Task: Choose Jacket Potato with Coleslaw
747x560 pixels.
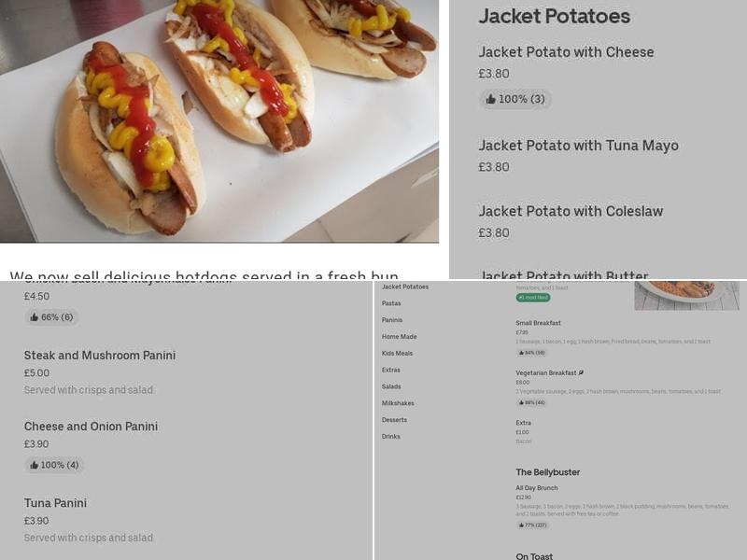Action: [571, 212]
